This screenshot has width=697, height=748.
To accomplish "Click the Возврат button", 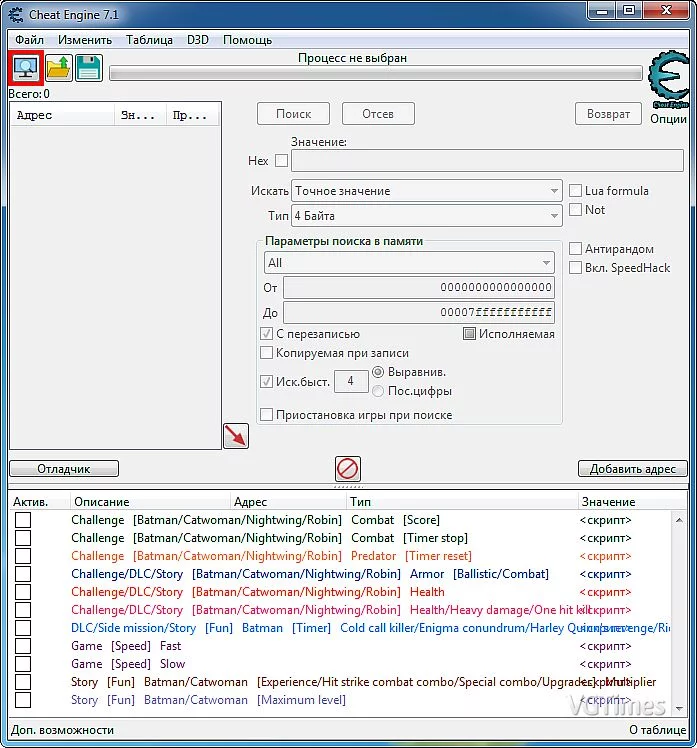I will pos(608,114).
